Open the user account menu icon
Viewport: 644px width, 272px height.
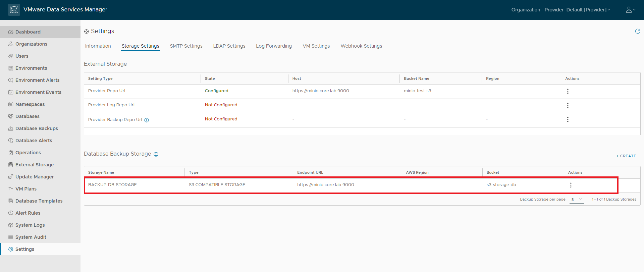[631, 10]
